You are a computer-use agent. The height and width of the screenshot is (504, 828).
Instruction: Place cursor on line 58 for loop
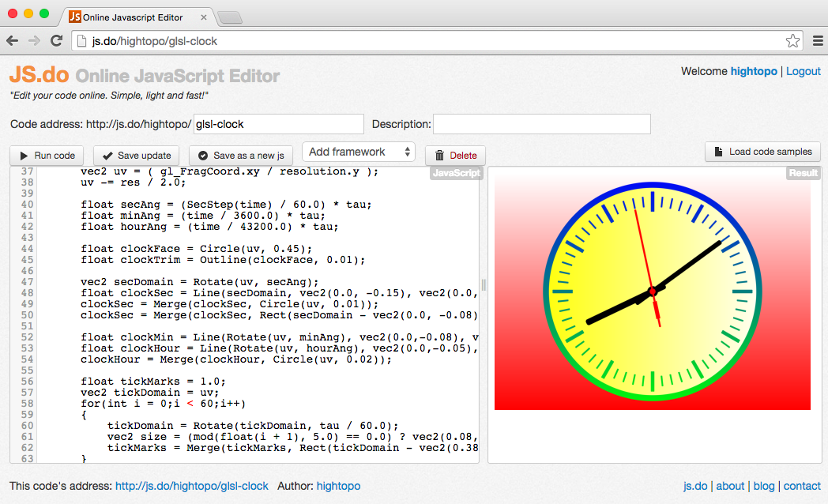click(164, 404)
